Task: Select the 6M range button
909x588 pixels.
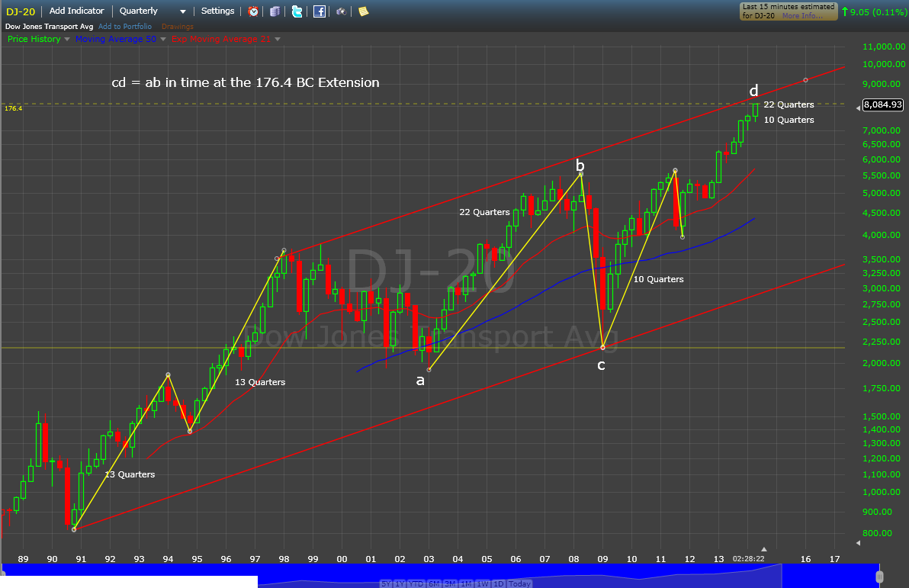Action: pos(434,584)
